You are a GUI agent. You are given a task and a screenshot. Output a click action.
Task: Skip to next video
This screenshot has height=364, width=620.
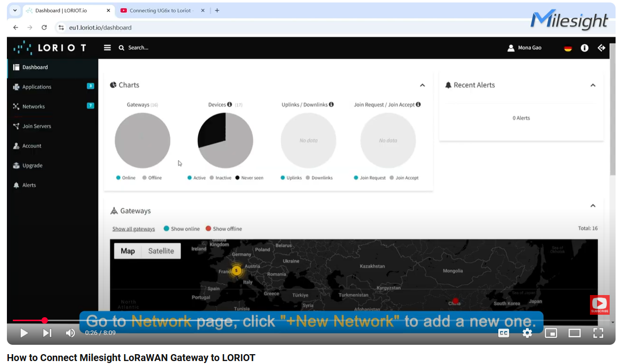click(47, 333)
